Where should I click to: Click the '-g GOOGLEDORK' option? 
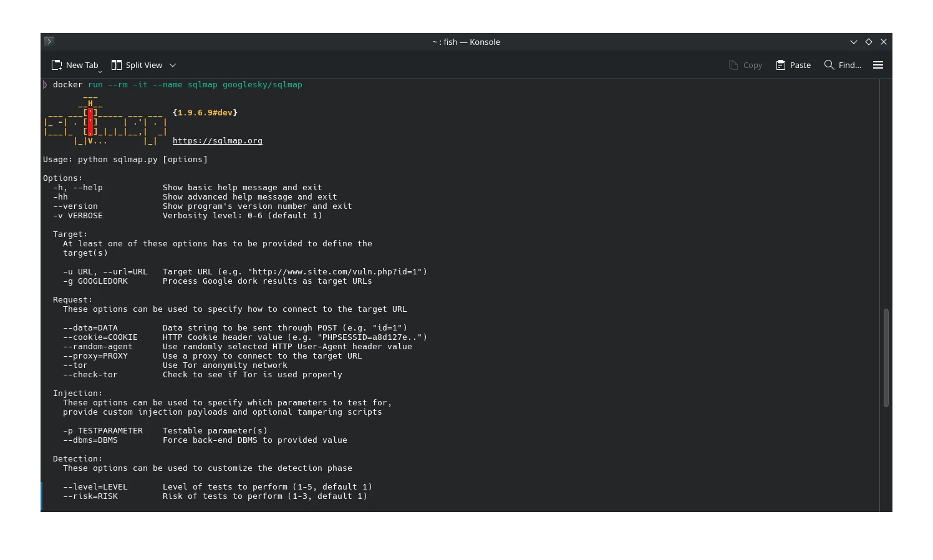tap(95, 281)
